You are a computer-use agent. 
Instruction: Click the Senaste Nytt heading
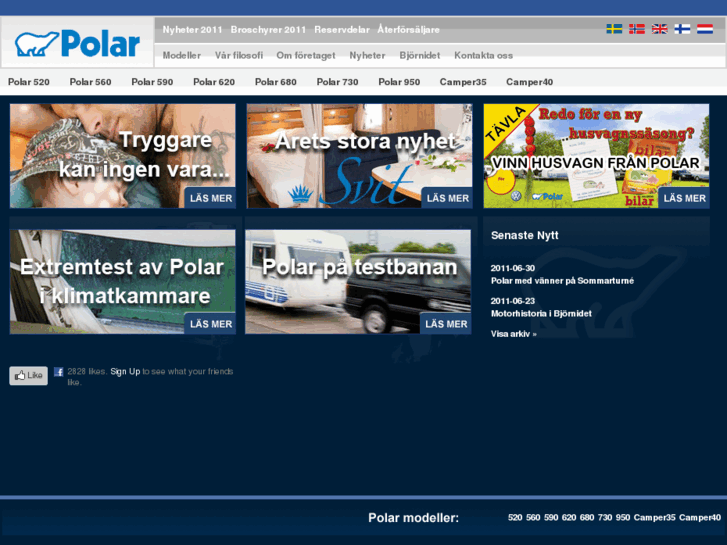click(524, 236)
